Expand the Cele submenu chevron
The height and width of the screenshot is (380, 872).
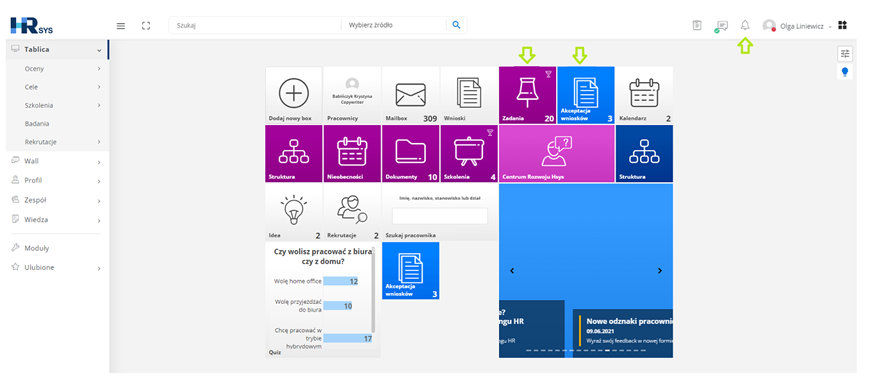pos(99,87)
